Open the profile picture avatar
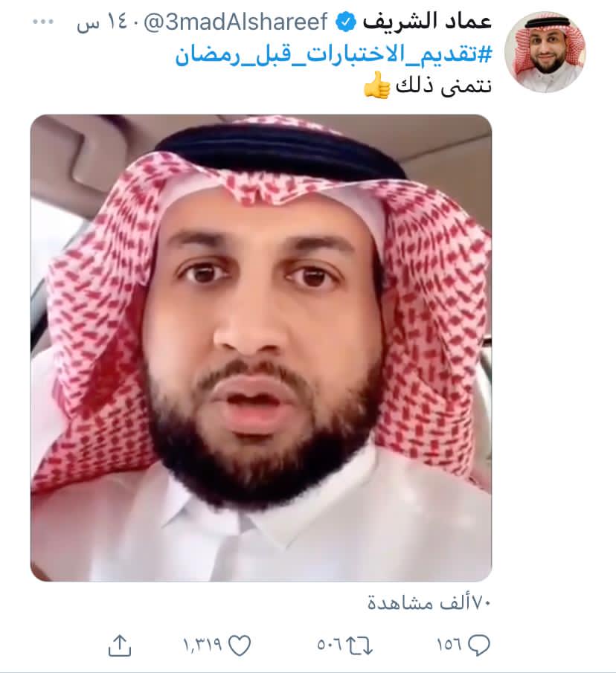Viewport: 616px width, 673px height. (545, 52)
